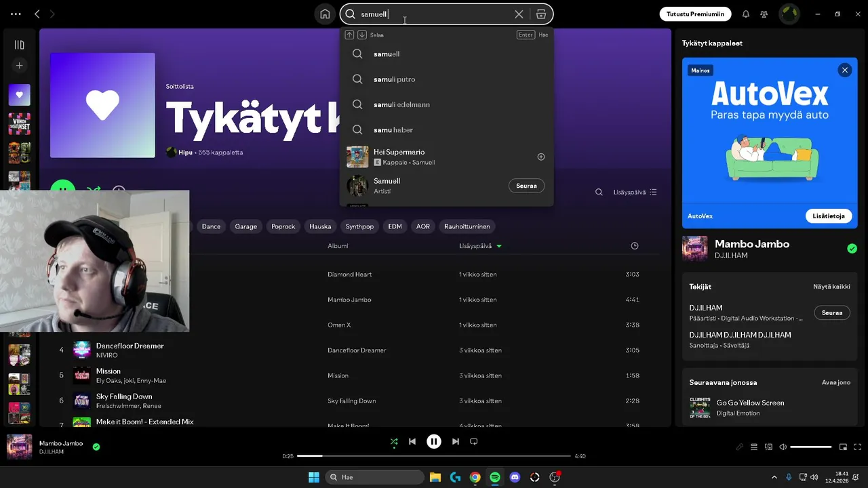Close the AutoVex advertisement
The width and height of the screenshot is (868, 488).
pyautogui.click(x=845, y=70)
